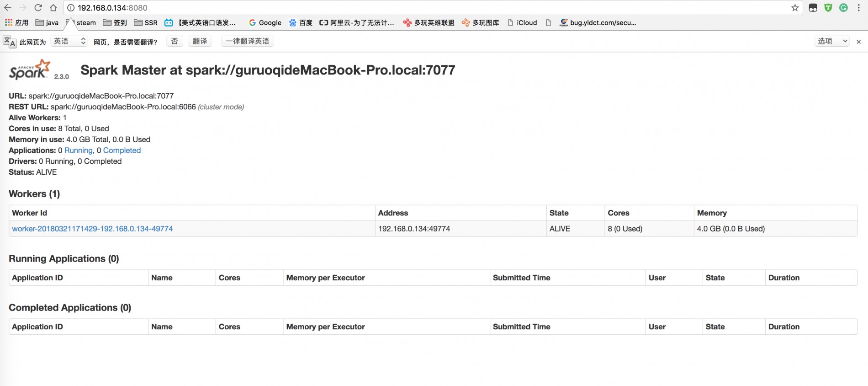Click the Workers (1) section heading
Screen dimensions: 868x386
coord(34,194)
